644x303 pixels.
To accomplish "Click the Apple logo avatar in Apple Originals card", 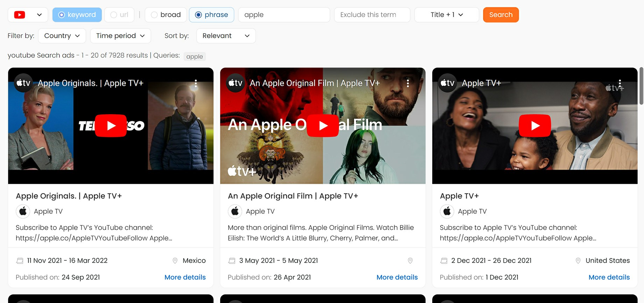I will [23, 211].
